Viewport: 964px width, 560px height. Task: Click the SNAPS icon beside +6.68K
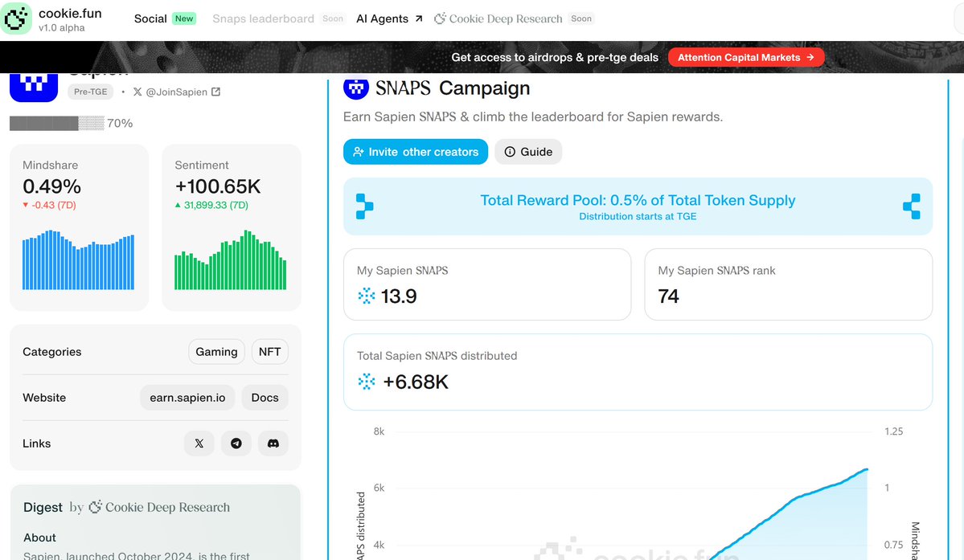tap(367, 382)
